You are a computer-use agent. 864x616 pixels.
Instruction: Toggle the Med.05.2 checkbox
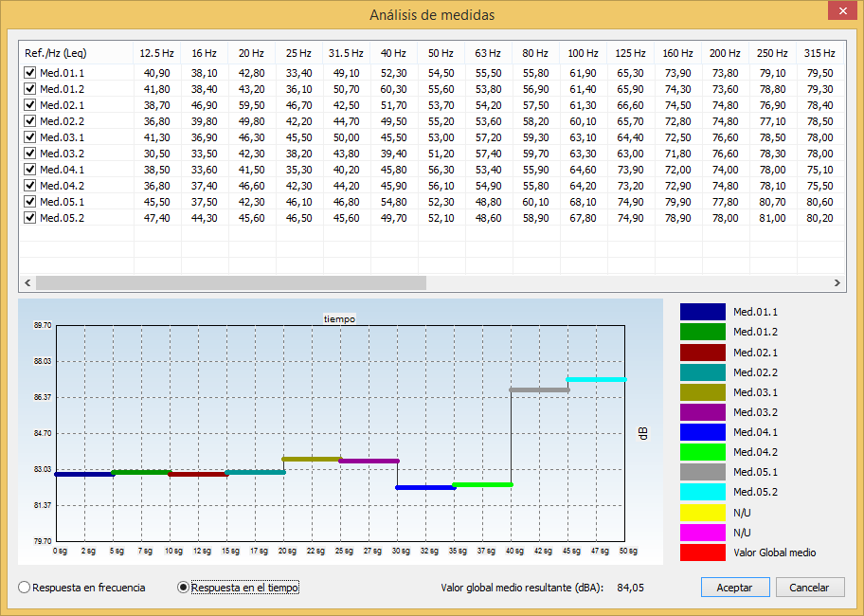(29, 218)
